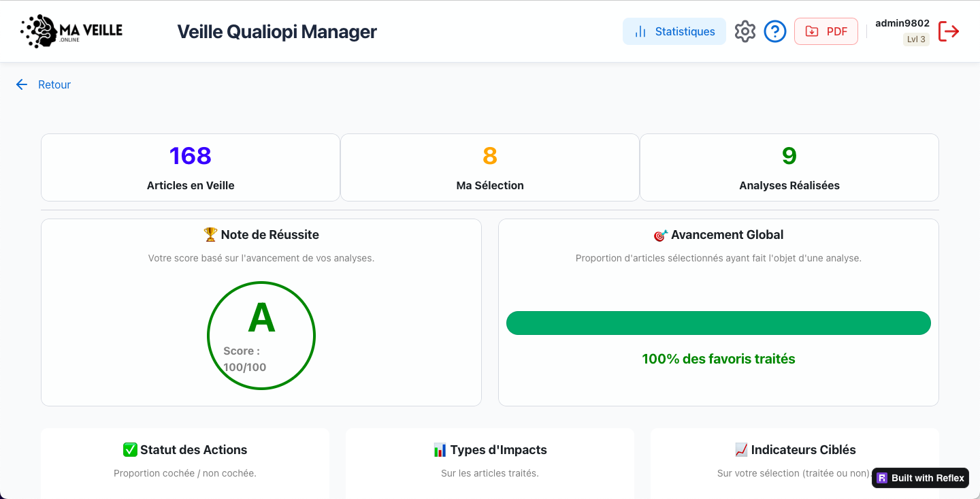Click the bar chart icon beside Types d'Impacts
The image size is (980, 499).
tap(440, 450)
